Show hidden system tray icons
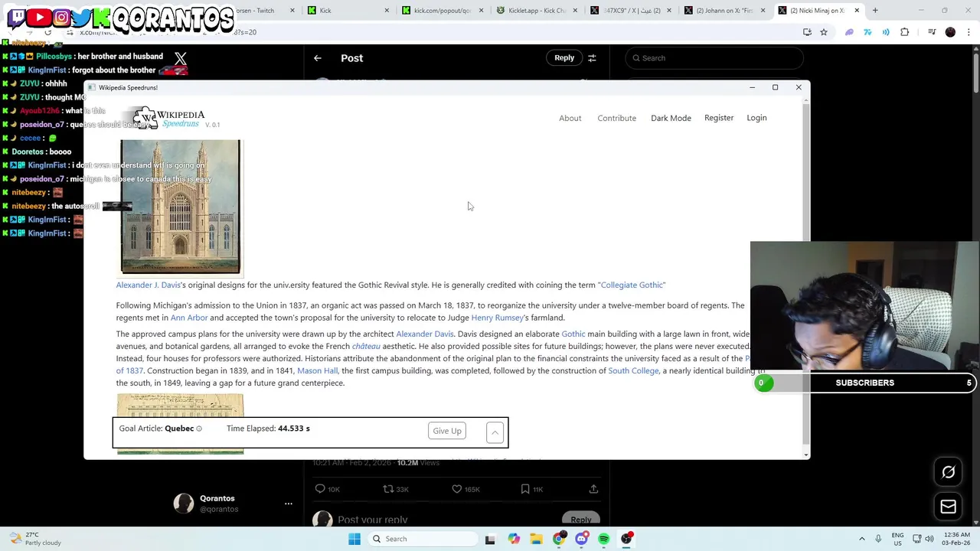Image resolution: width=980 pixels, height=551 pixels. [861, 539]
